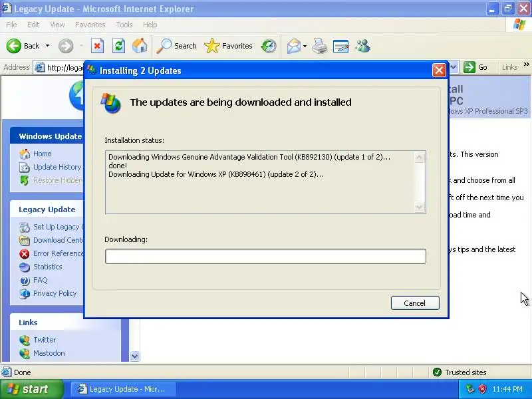Click the Home house icon in sidebar
The image size is (532, 399).
[x=25, y=154]
